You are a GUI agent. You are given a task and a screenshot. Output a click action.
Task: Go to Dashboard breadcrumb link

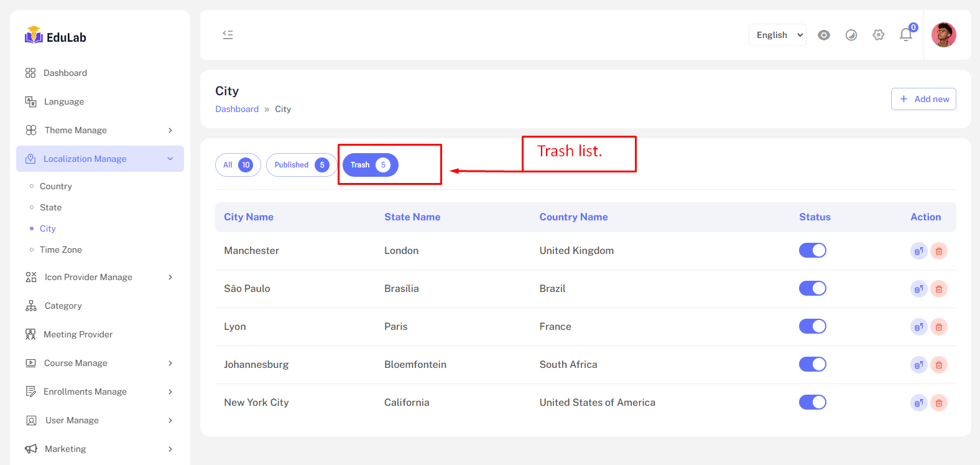(x=237, y=109)
